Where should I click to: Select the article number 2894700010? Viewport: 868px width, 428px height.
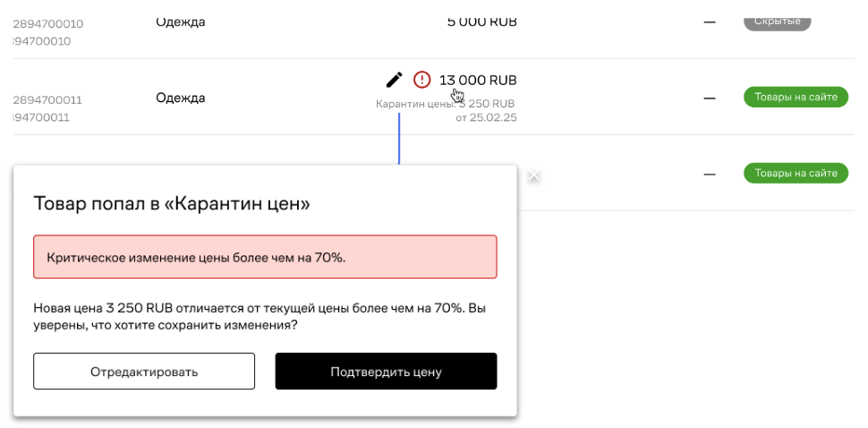pos(47,24)
